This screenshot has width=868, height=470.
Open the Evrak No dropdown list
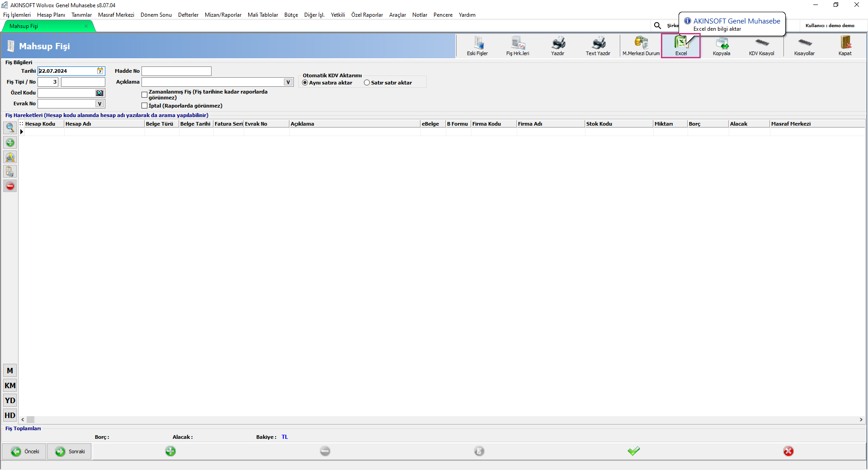tap(100, 104)
